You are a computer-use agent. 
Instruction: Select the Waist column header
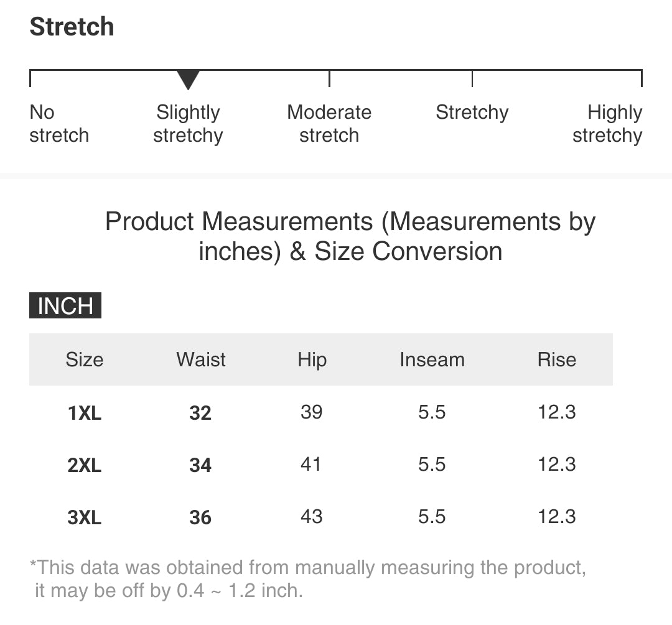point(201,359)
